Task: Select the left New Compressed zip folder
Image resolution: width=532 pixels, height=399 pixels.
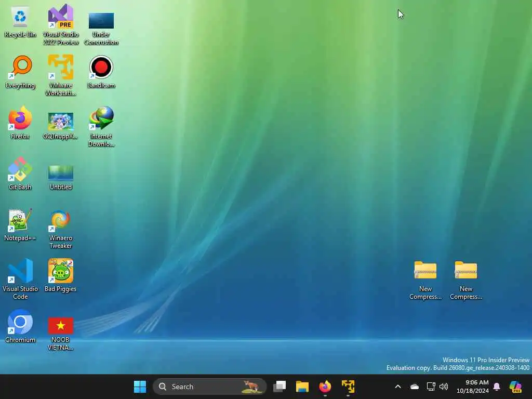Action: point(425,280)
